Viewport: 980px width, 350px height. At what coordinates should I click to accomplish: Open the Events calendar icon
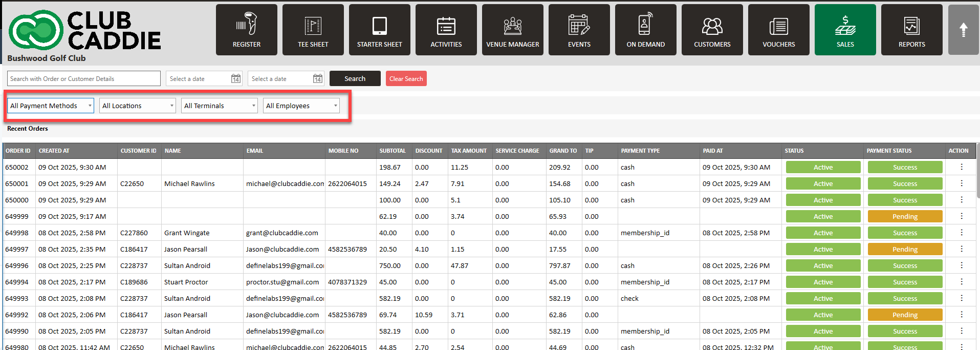coord(579,25)
